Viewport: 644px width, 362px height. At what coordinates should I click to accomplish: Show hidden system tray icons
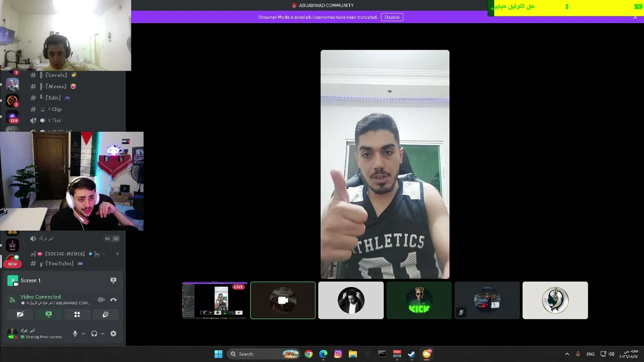point(567,354)
